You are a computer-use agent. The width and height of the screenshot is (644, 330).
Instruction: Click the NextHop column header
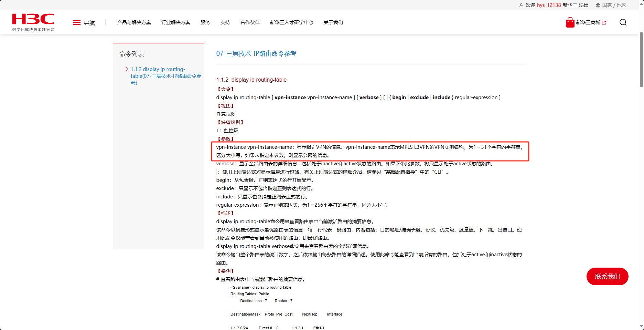click(310, 314)
